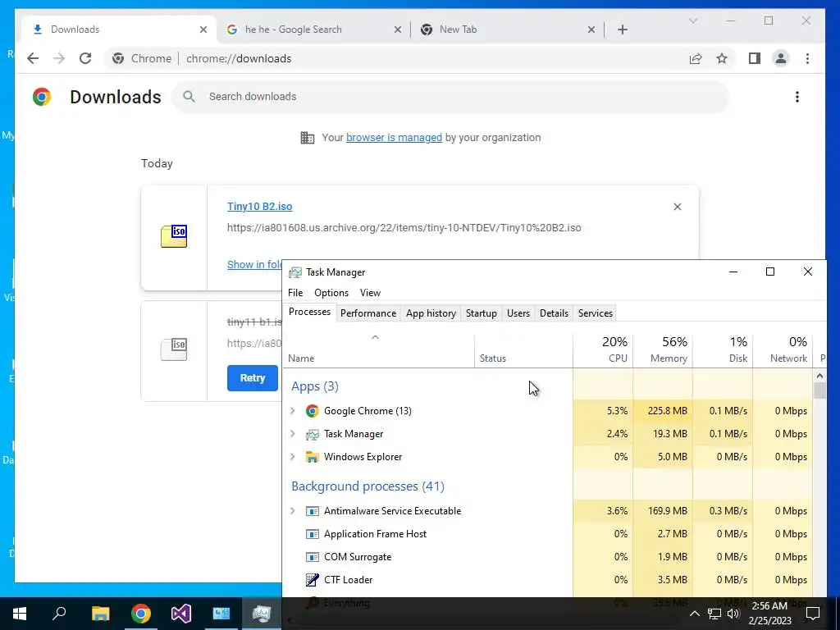Screen dimensions: 840x630
Task: Click Tiny10 B2.iso file icon
Action: [x=174, y=236]
